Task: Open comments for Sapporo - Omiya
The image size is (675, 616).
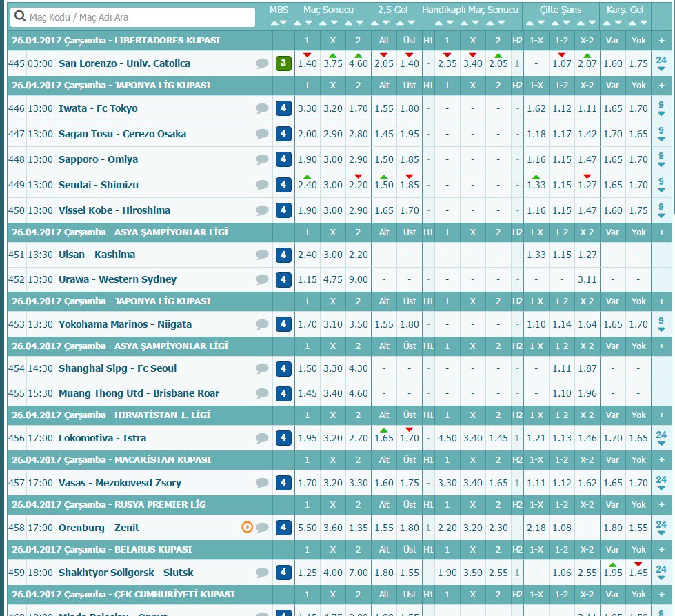Action: [262, 159]
